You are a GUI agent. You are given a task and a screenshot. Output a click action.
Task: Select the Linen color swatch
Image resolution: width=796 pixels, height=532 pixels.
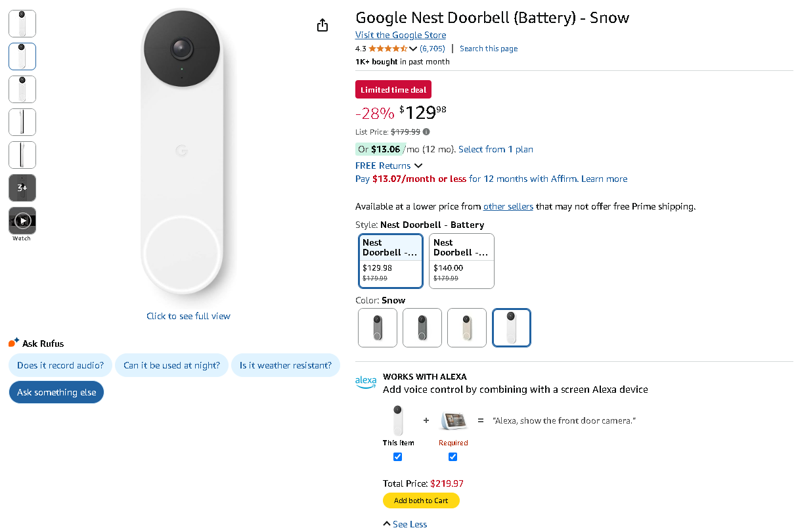coord(466,327)
